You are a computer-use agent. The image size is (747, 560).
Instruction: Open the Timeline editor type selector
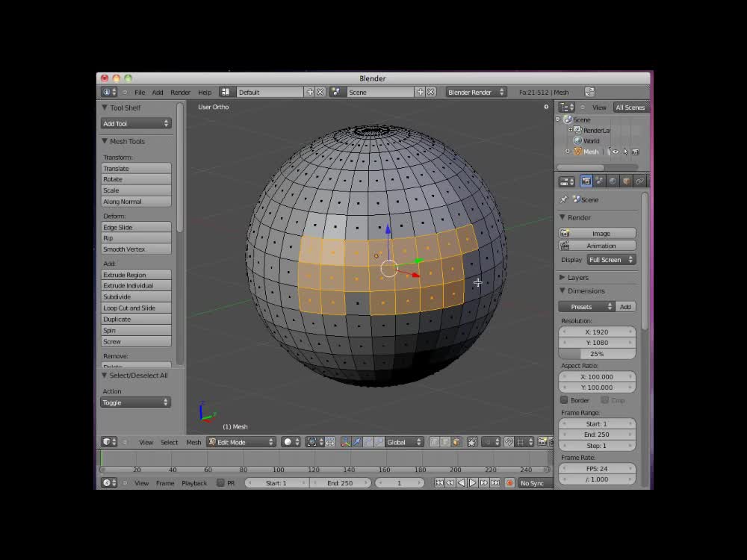coord(109,483)
